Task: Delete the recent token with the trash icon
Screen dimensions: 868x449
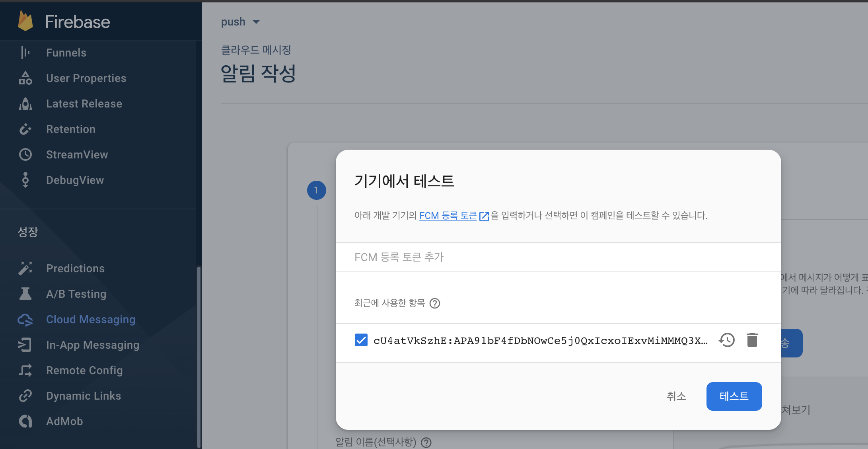Action: 752,340
